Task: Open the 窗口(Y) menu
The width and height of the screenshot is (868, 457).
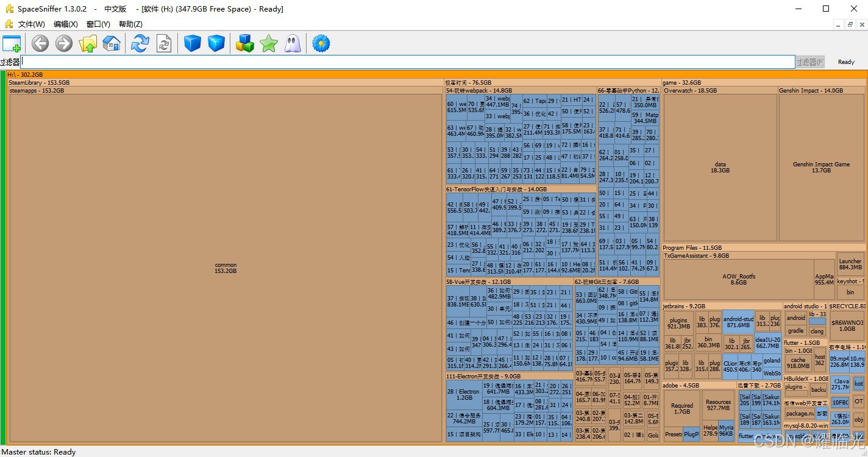Action: tap(98, 24)
